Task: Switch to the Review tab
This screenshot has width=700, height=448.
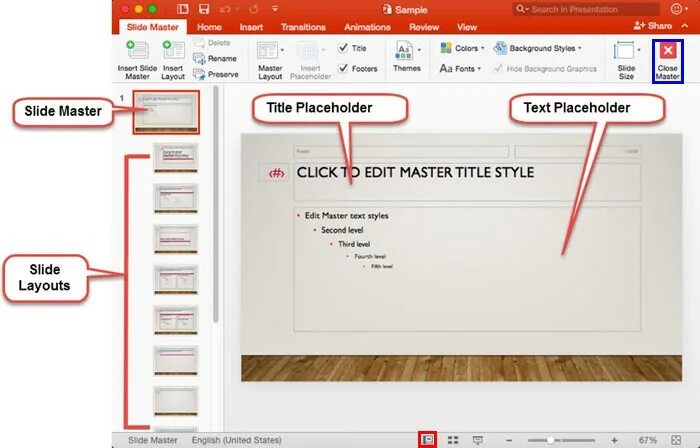Action: 424,27
